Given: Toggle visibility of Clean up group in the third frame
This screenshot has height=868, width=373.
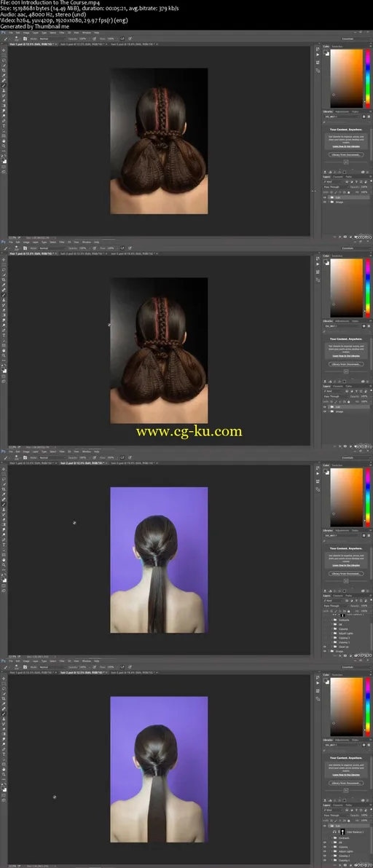Looking at the screenshot, I should 325,647.
